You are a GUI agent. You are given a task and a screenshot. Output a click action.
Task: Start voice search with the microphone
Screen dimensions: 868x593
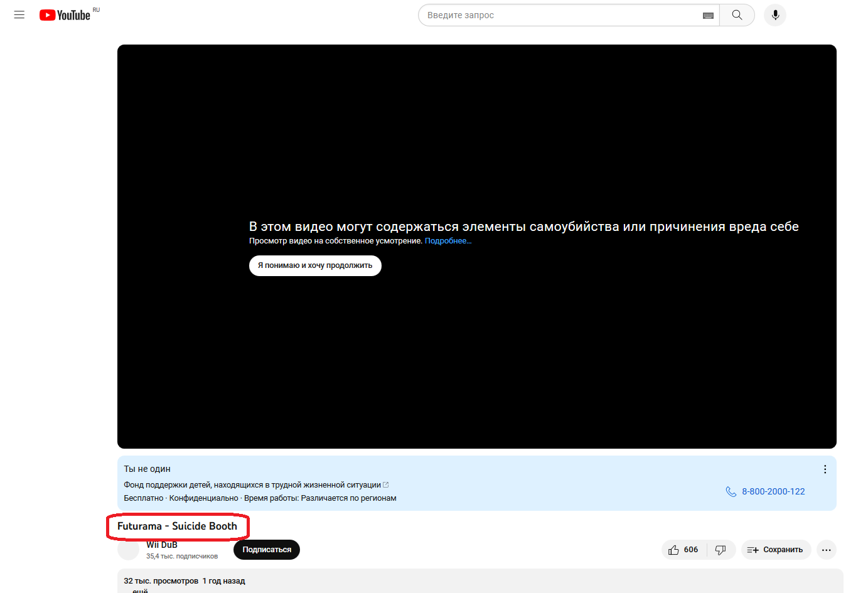(775, 15)
